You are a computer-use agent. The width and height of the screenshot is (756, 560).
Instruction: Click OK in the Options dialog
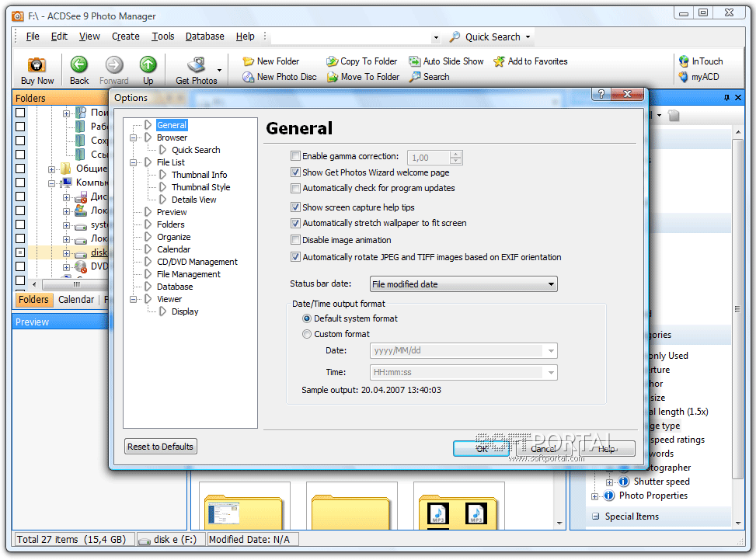coord(481,449)
